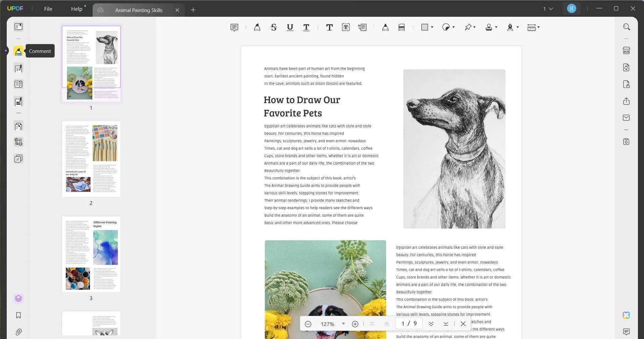This screenshot has width=644, height=339.
Task: Open the user account avatar R
Action: point(571,9)
